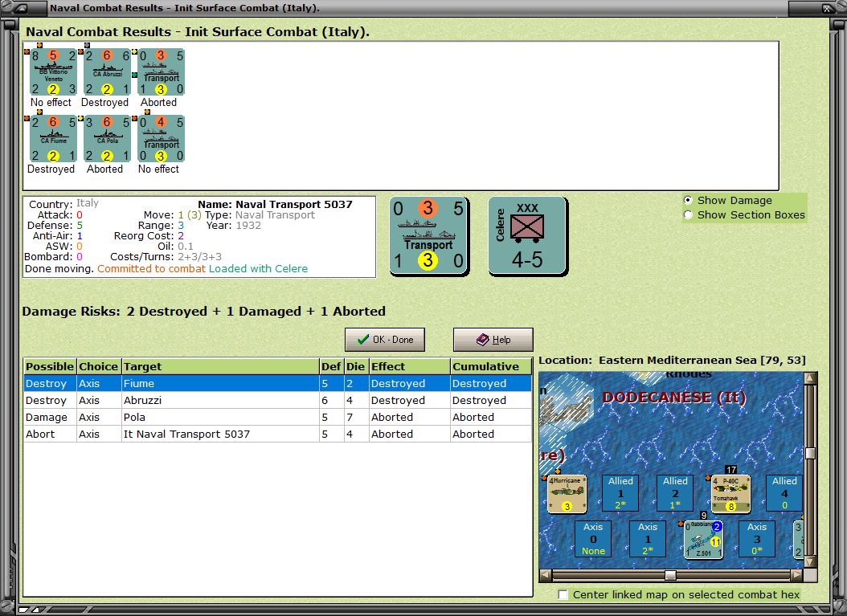Click the P-40C Tomahawk aircraft counter

[730, 493]
